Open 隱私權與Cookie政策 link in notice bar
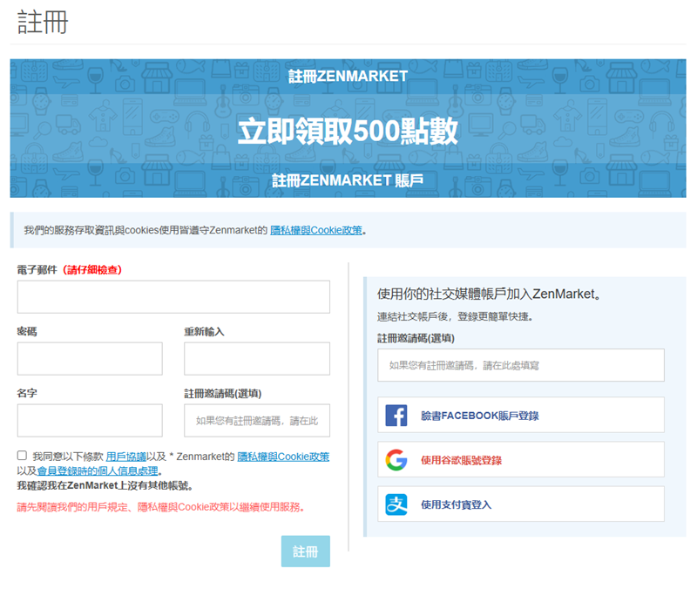 [316, 230]
